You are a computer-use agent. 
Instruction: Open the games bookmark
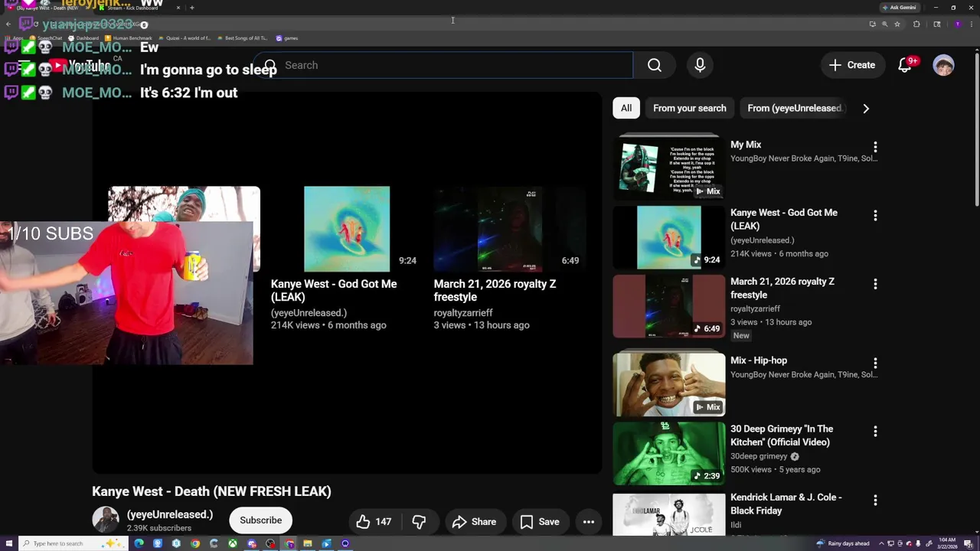287,38
